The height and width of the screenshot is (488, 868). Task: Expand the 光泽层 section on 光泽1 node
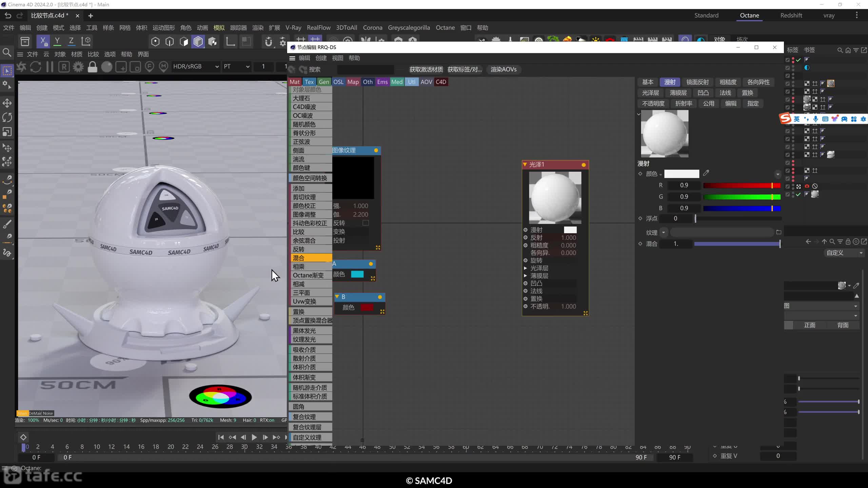(x=526, y=268)
